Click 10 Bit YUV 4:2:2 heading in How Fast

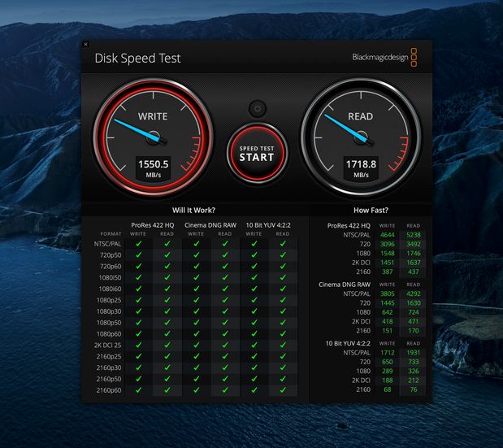348,343
